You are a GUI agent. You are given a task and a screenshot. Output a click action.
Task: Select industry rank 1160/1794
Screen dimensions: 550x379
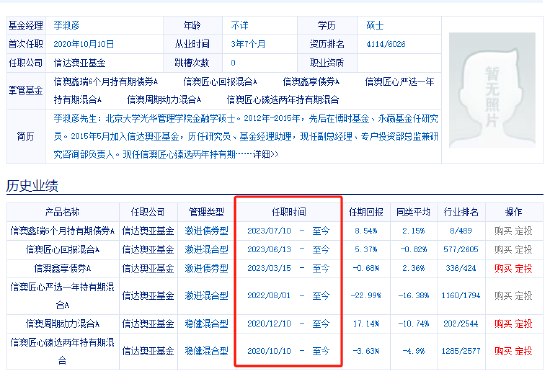461,296
